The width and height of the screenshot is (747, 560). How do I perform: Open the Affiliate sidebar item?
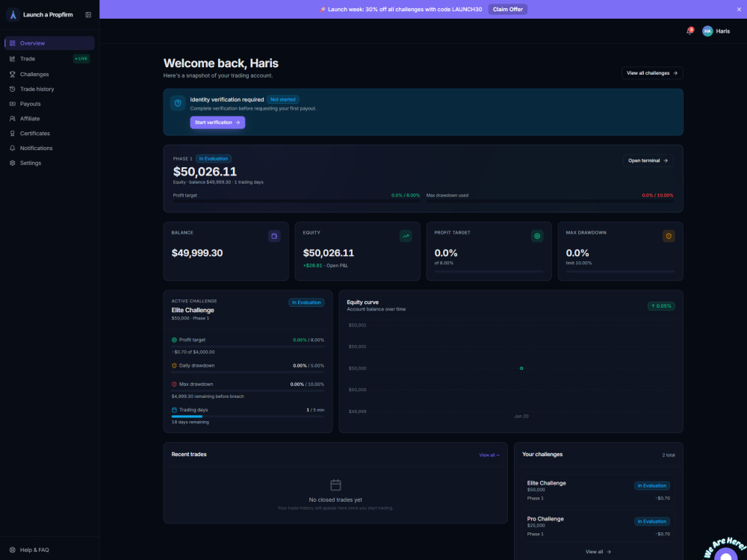49,119
